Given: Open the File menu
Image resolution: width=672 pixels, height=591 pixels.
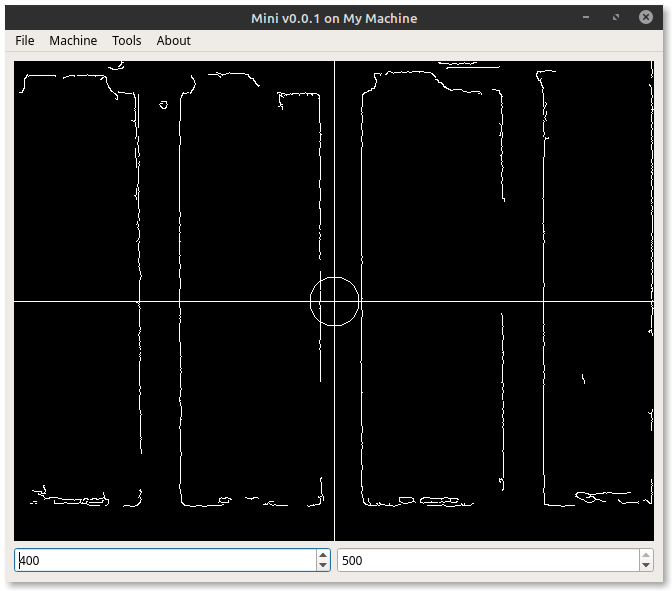Looking at the screenshot, I should tap(25, 40).
